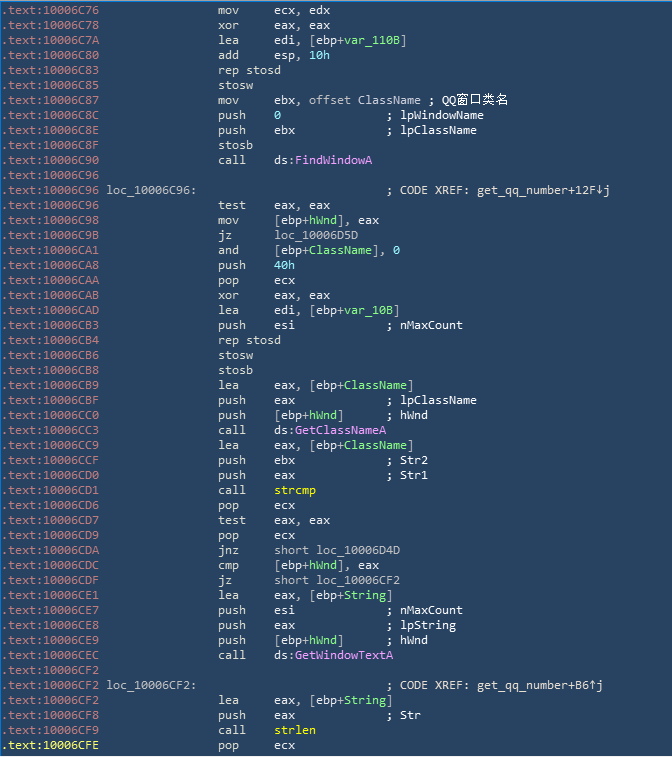Click String in lea at 10006CF2

365,701
